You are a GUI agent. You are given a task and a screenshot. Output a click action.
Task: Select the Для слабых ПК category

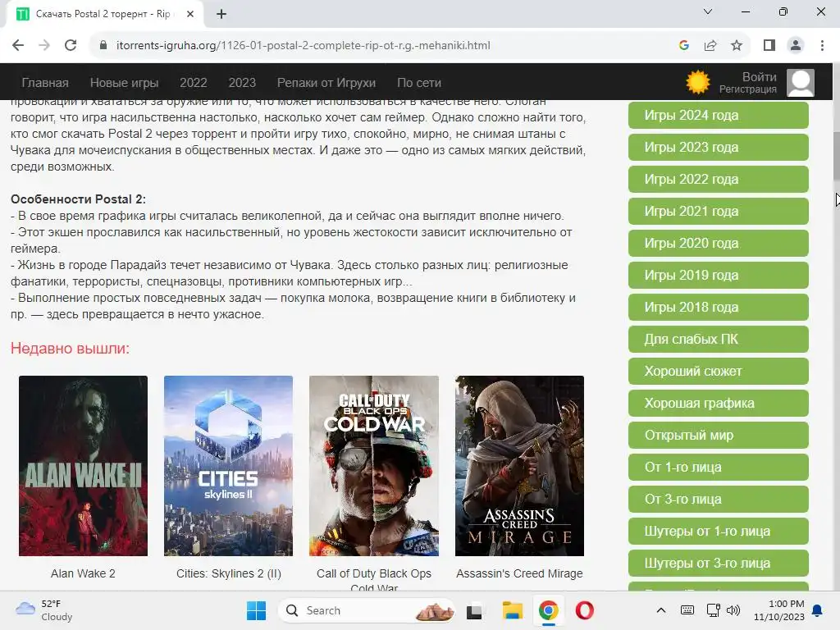click(719, 339)
